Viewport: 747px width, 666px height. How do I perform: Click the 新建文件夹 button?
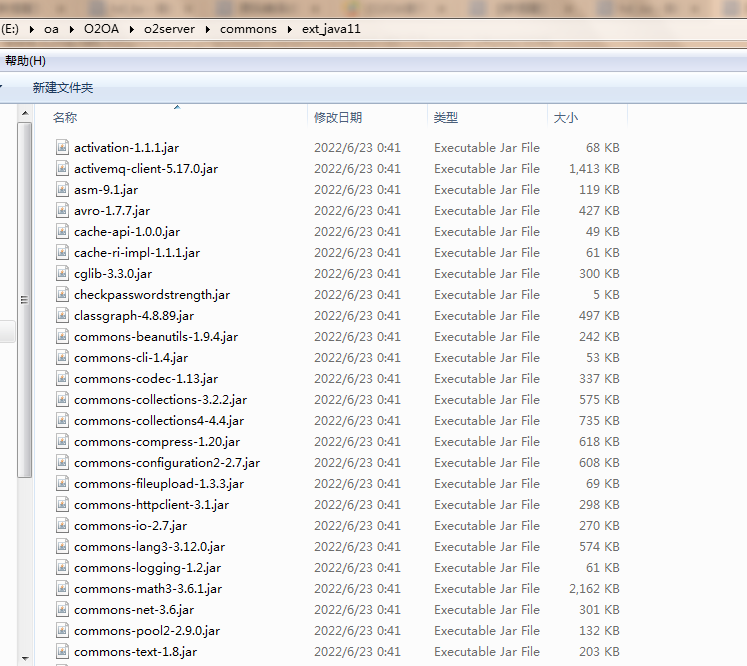point(62,88)
